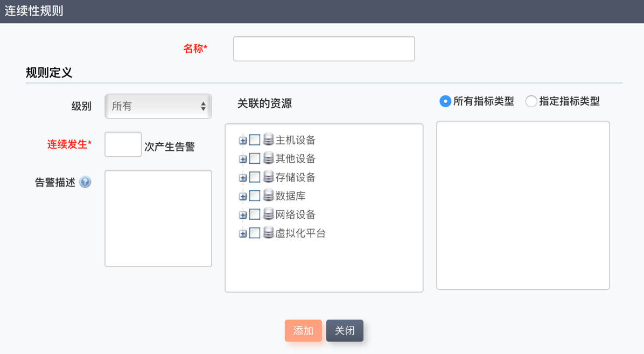This screenshot has width=644, height=354.
Task: Click the help icon beside 告警描述
Action: 85,182
